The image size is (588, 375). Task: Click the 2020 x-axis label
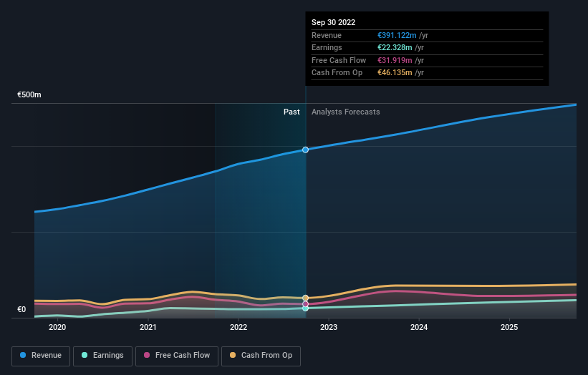57,328
